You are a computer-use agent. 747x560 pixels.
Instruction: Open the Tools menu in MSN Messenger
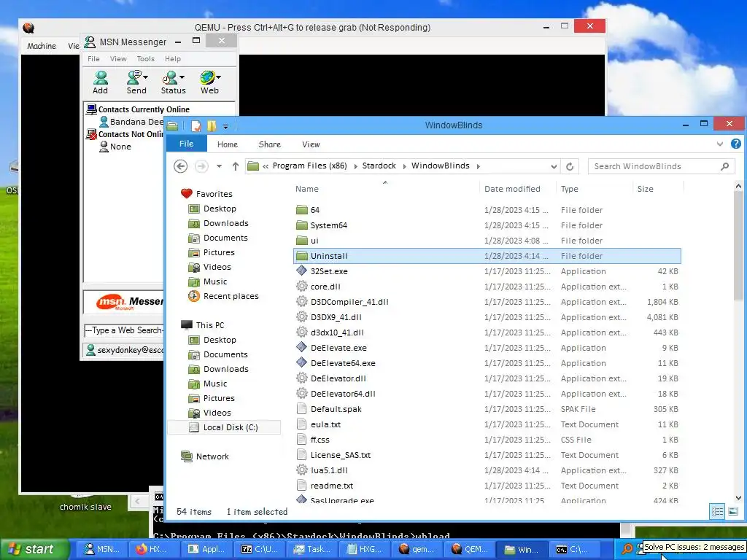point(145,59)
